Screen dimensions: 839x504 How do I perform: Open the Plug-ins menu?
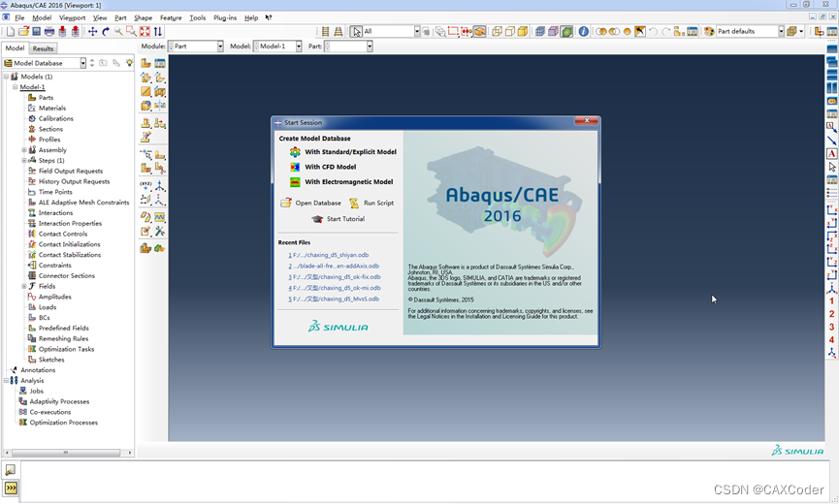coord(225,17)
